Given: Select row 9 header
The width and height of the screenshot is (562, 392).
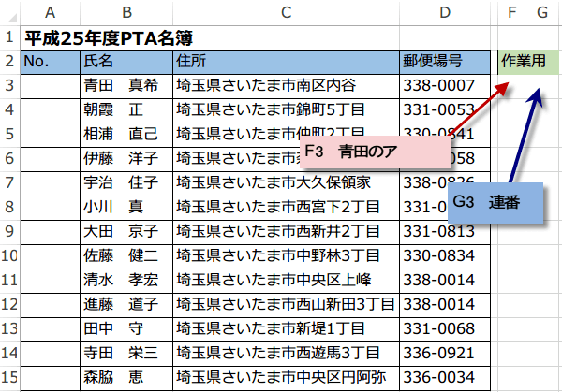Looking at the screenshot, I should pos(9,232).
